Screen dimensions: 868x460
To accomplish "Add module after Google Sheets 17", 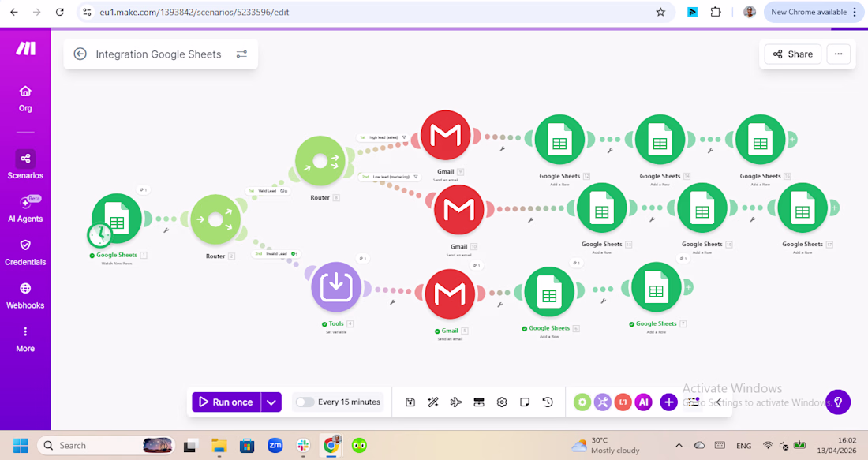I will coord(834,208).
